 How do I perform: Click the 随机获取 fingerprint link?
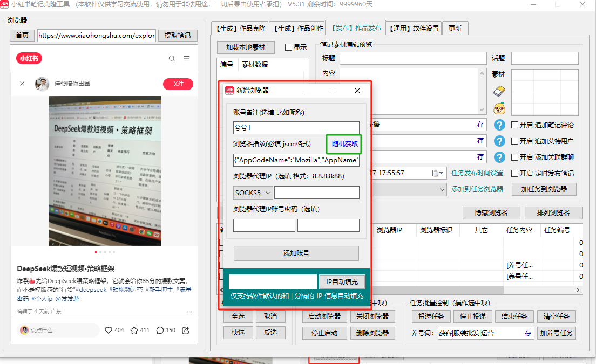coord(344,144)
